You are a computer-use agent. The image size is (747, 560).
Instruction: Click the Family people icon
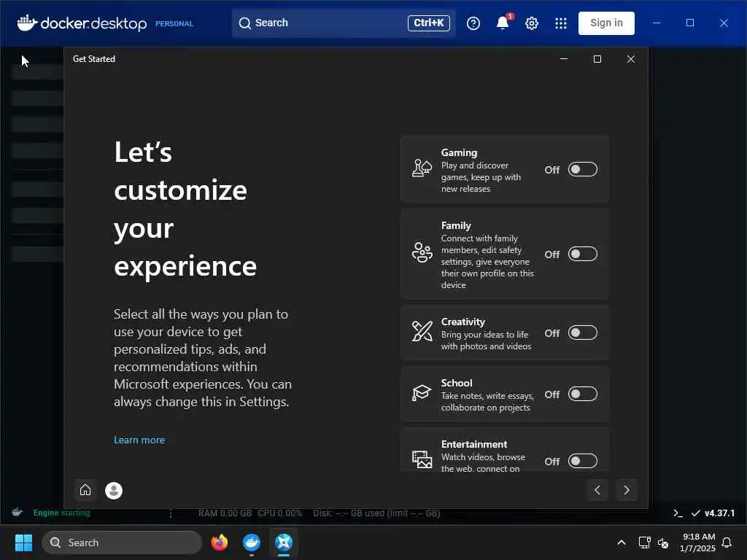click(422, 253)
